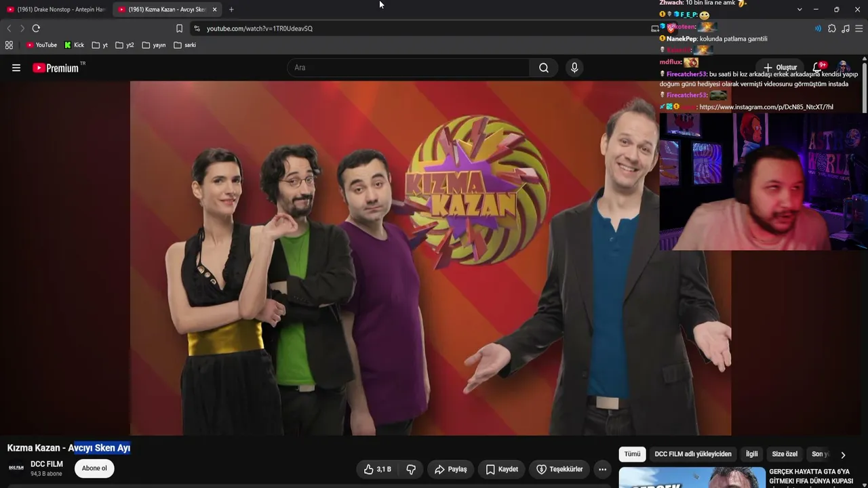Open the Kick bookmark
868x488 pixels.
click(x=75, y=45)
